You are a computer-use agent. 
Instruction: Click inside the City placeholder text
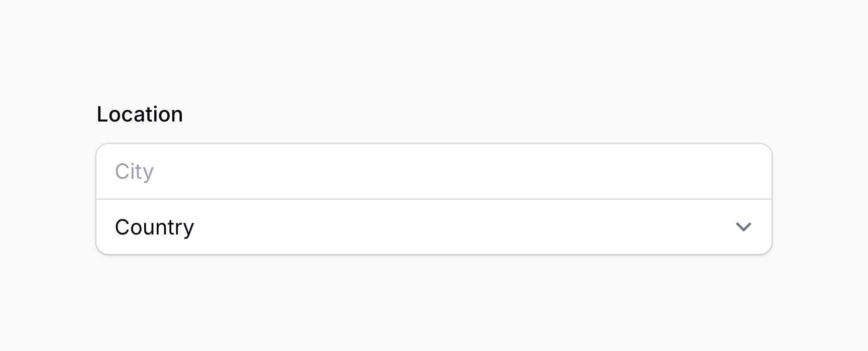coord(134,171)
